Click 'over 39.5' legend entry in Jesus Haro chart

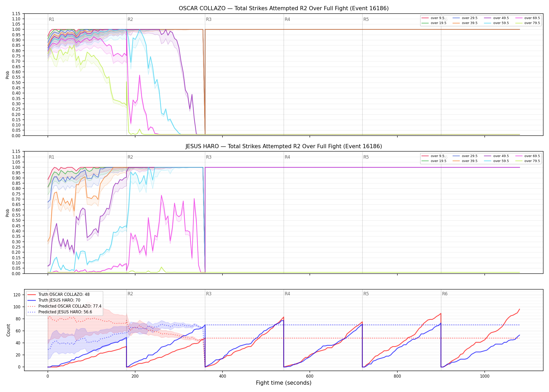tap(465, 161)
